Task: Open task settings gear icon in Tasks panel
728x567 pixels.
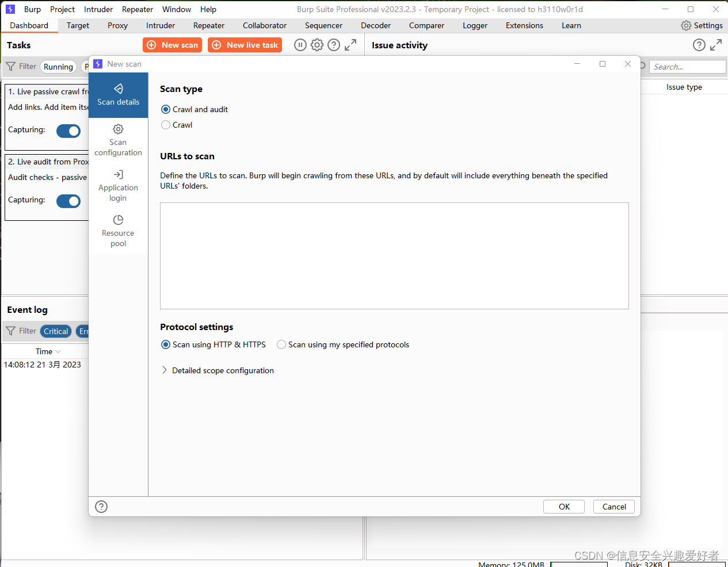Action: click(317, 45)
